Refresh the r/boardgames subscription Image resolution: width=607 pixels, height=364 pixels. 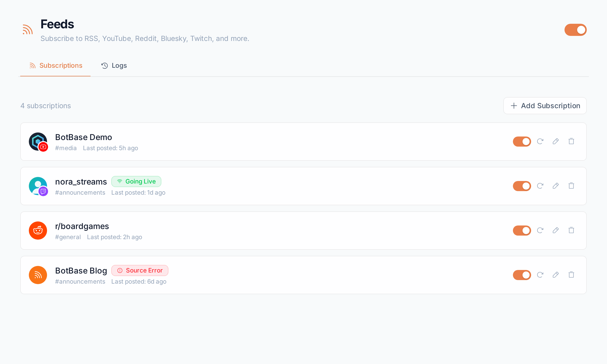click(x=540, y=230)
